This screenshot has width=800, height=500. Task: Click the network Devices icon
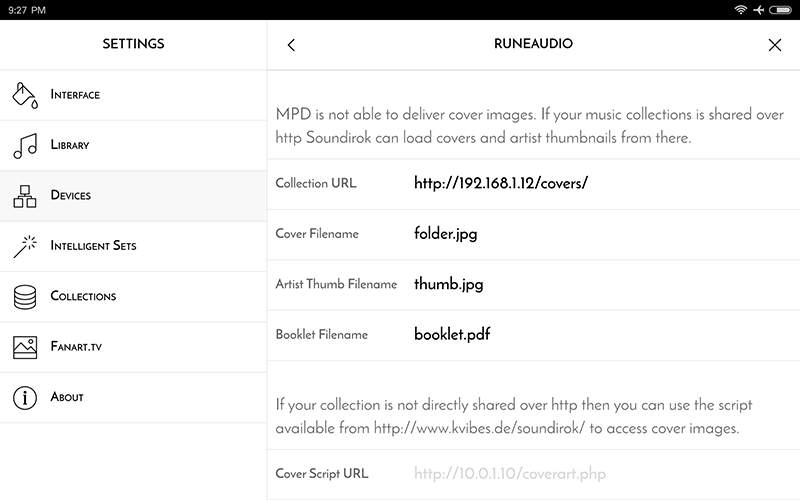pyautogui.click(x=25, y=196)
